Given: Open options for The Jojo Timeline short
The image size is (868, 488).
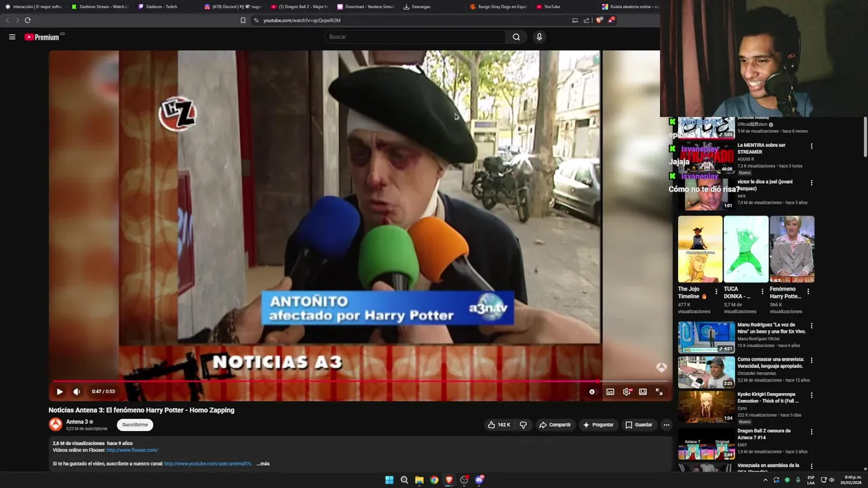Looking at the screenshot, I should [x=716, y=291].
